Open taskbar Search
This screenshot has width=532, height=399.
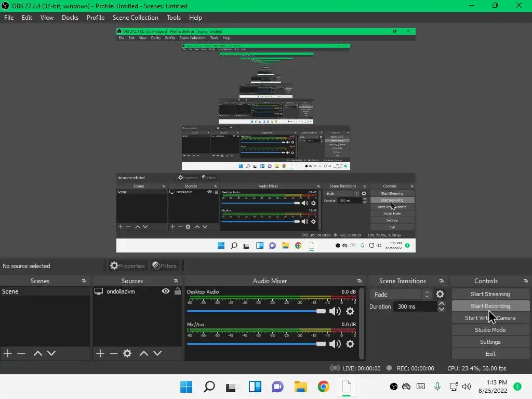209,387
